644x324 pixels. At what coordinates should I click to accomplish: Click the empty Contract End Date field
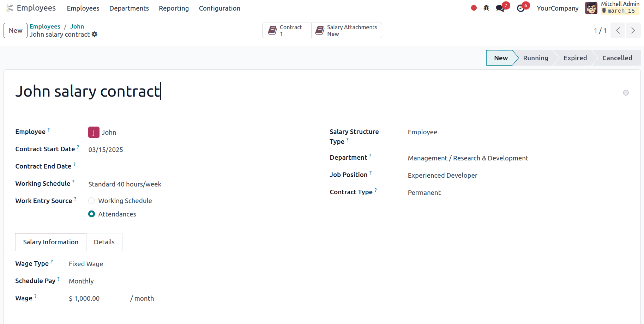198,166
